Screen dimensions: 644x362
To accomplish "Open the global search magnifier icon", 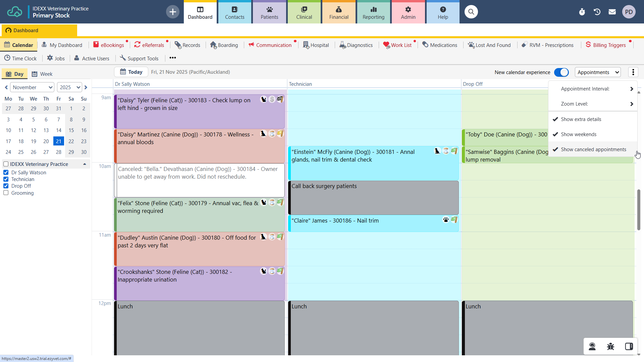I will (x=471, y=12).
